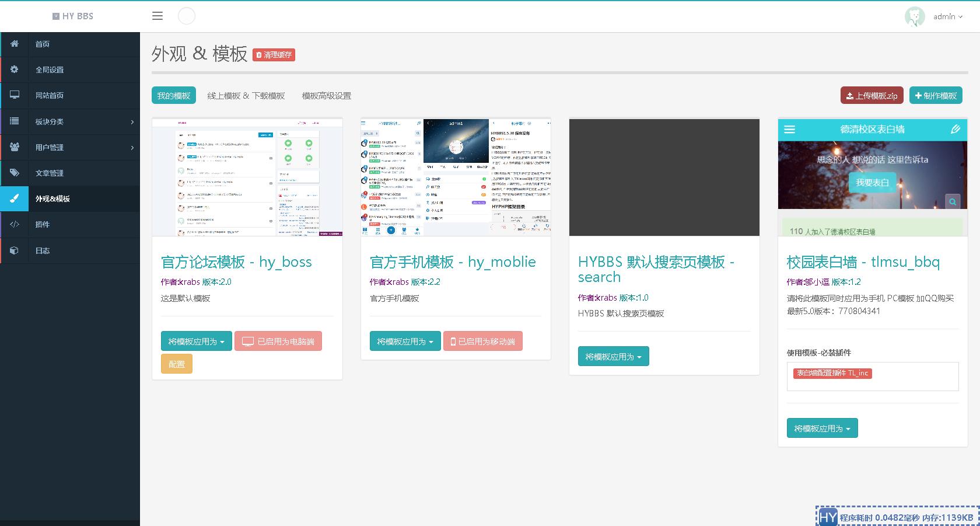This screenshot has height=526, width=980.
Task: Open the 表白墙配置插件 TL_inc plugin link
Action: click(x=832, y=372)
